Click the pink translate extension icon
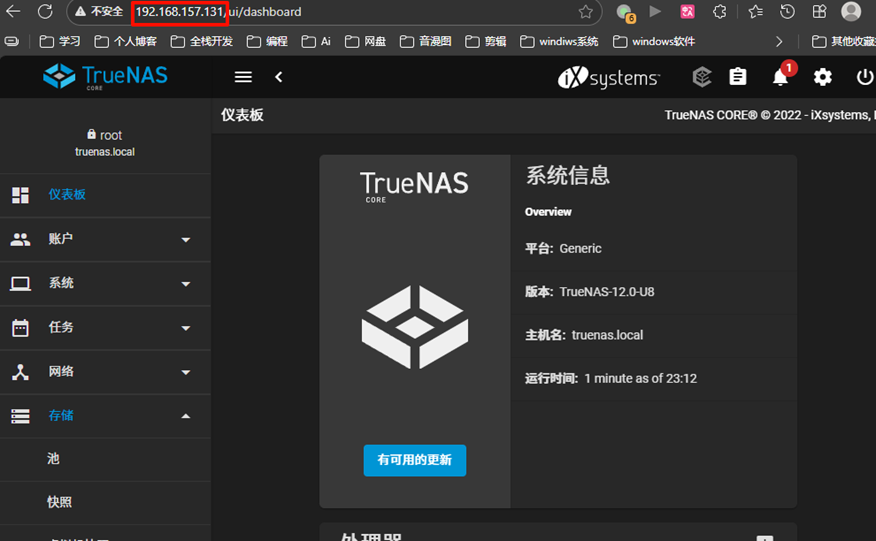The width and height of the screenshot is (876, 541). 687,12
